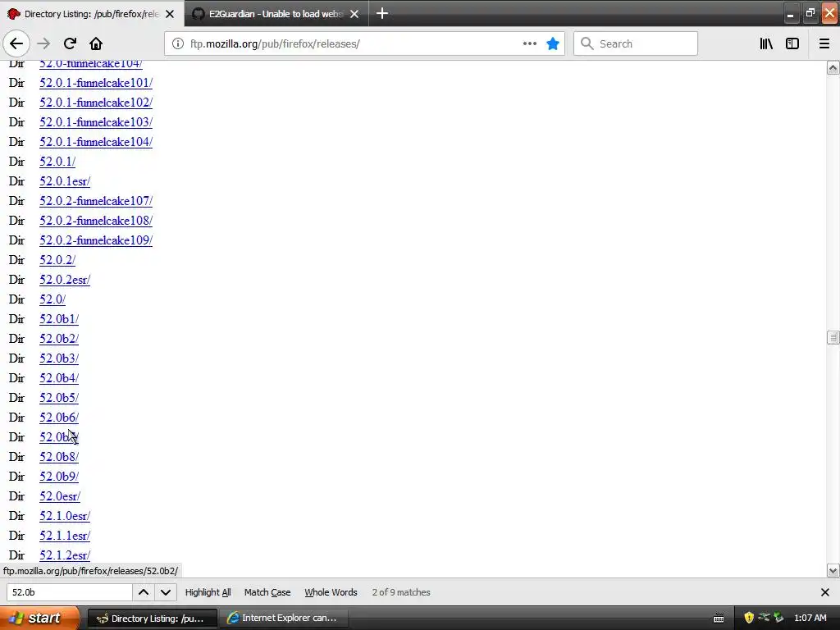840x630 pixels.
Task: Toggle Highlight All in find bar
Action: [208, 592]
